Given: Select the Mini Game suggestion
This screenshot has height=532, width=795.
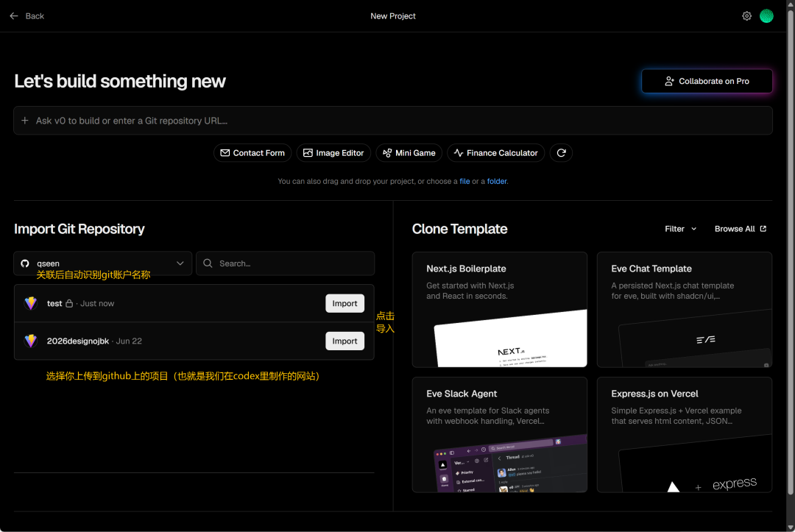Looking at the screenshot, I should click(x=409, y=153).
